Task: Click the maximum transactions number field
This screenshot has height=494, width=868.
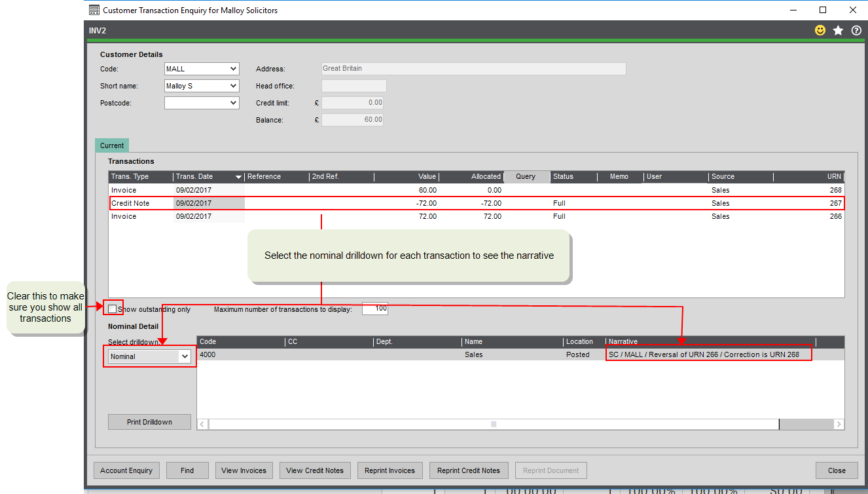Action: pos(374,309)
